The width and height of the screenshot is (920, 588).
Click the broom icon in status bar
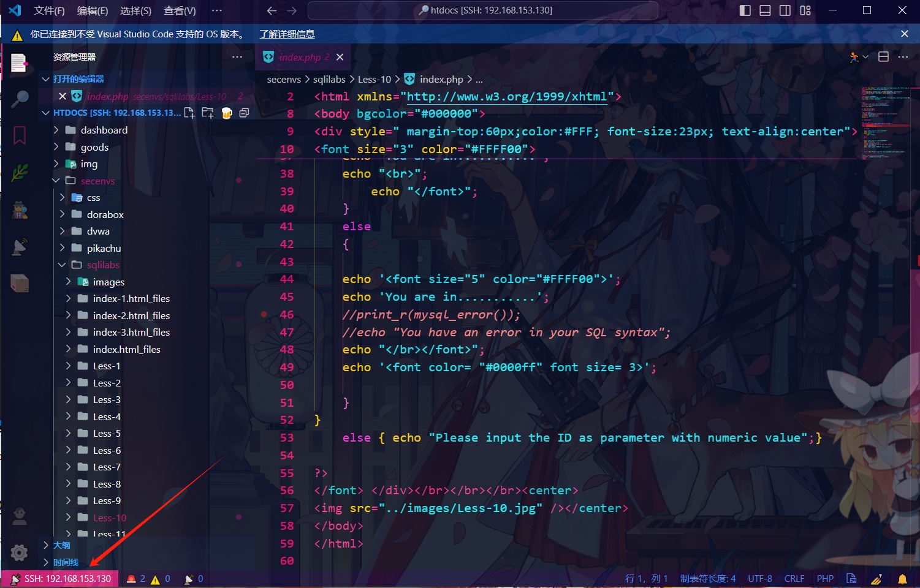876,579
